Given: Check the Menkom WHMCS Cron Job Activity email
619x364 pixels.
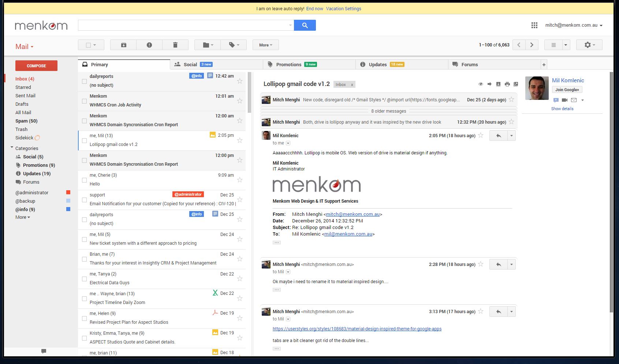Looking at the screenshot, I should pos(84,101).
